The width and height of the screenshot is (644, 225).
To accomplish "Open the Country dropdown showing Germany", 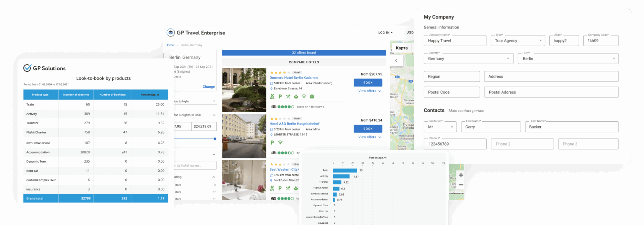I will click(x=469, y=58).
